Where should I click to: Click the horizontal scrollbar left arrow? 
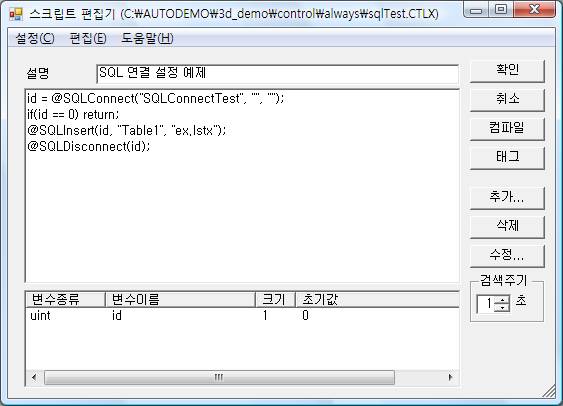click(34, 377)
